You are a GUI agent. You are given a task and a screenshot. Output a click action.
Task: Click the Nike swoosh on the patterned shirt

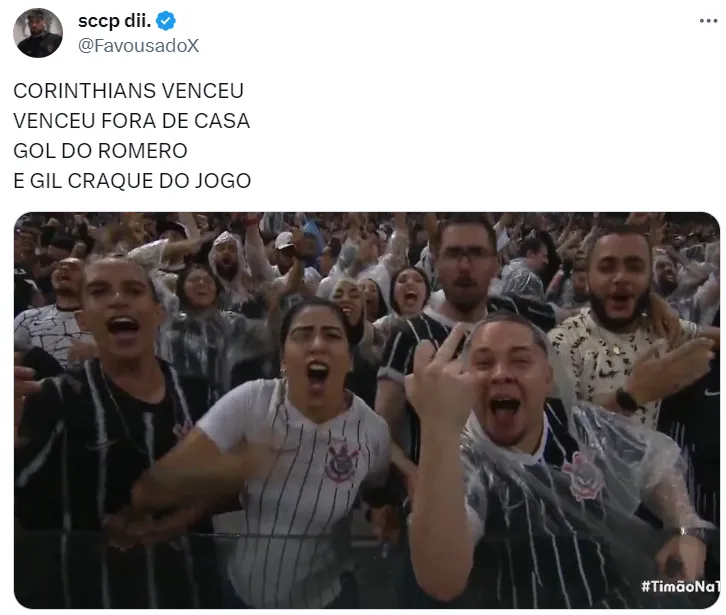click(x=608, y=372)
